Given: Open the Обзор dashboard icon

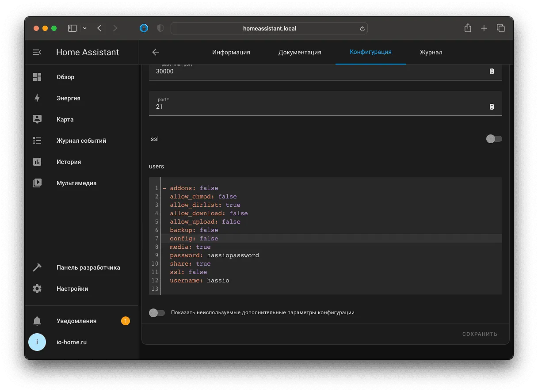Looking at the screenshot, I should point(37,77).
